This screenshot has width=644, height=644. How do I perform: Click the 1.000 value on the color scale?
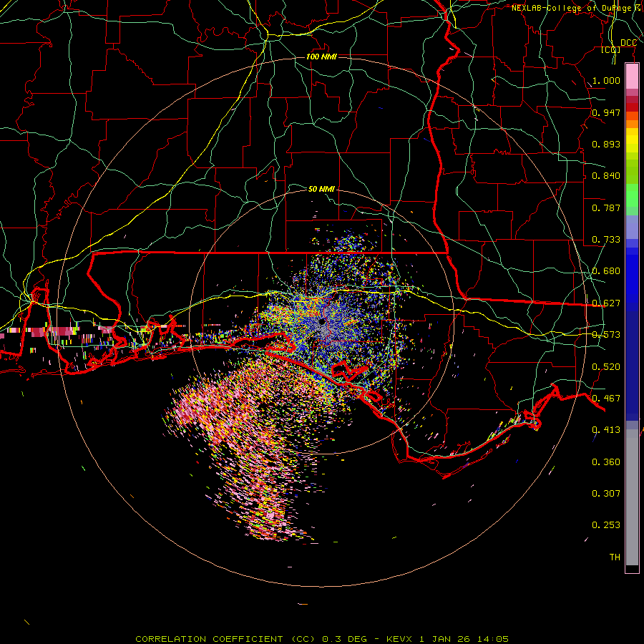point(606,80)
